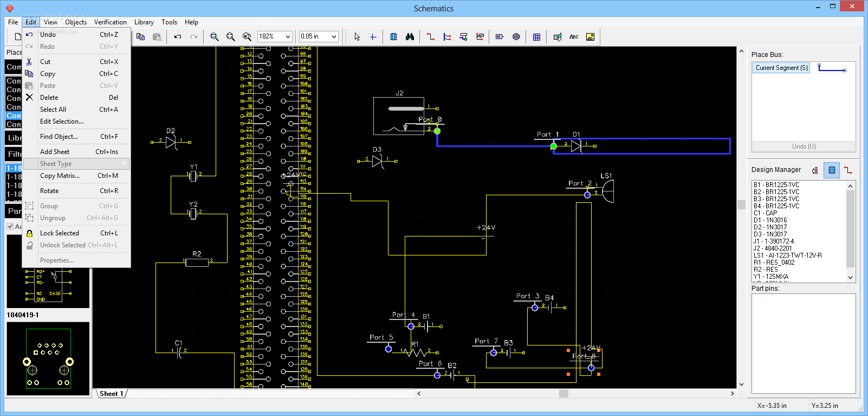Screen dimensions: 868x416
Task: Click the Undo (U) button in Place Bus
Action: (x=804, y=146)
